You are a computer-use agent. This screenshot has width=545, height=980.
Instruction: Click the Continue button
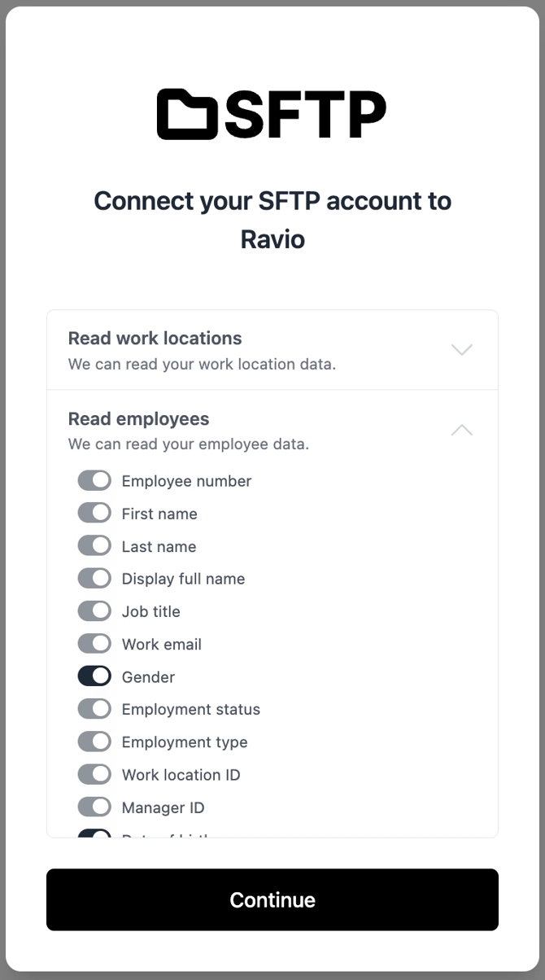(272, 899)
